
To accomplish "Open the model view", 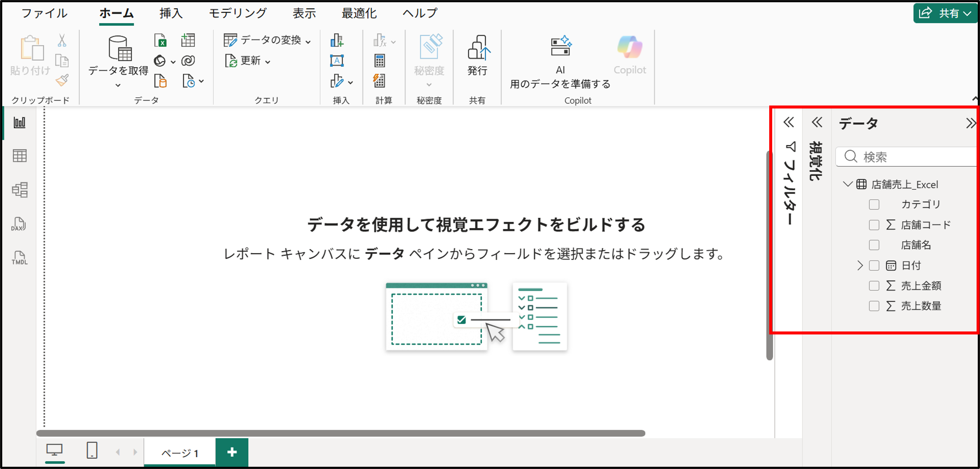I will 20,189.
